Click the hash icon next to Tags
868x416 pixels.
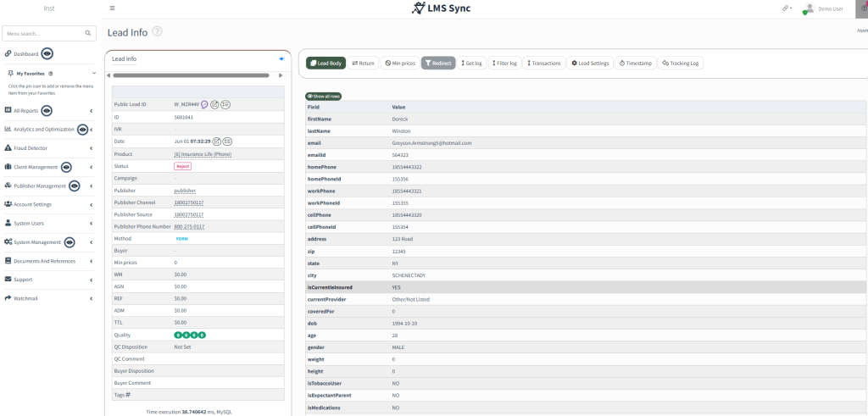[x=128, y=395]
